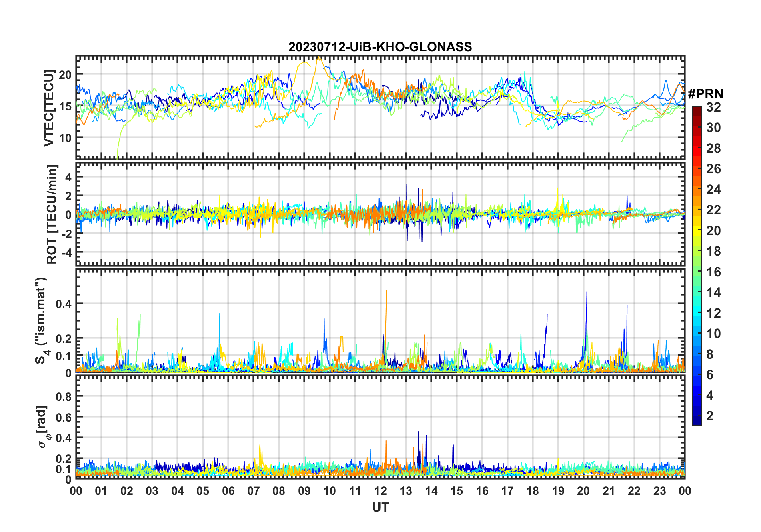Image resolution: width=761 pixels, height=532 pixels.
Task: Click colorbar tick label 10
Action: click(x=713, y=334)
